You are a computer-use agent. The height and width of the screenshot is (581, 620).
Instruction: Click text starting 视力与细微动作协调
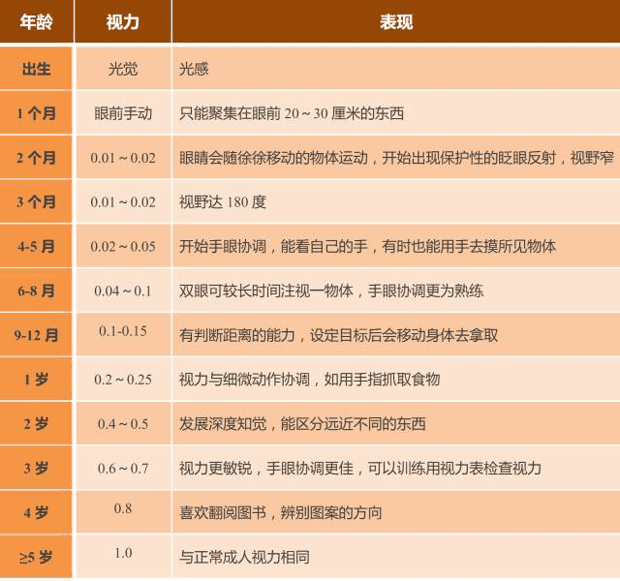tap(310, 379)
